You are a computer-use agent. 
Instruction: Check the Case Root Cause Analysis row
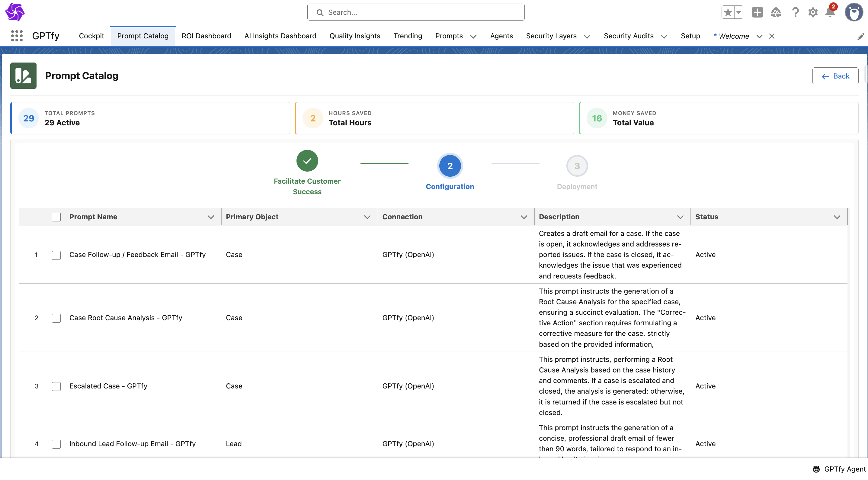click(56, 318)
